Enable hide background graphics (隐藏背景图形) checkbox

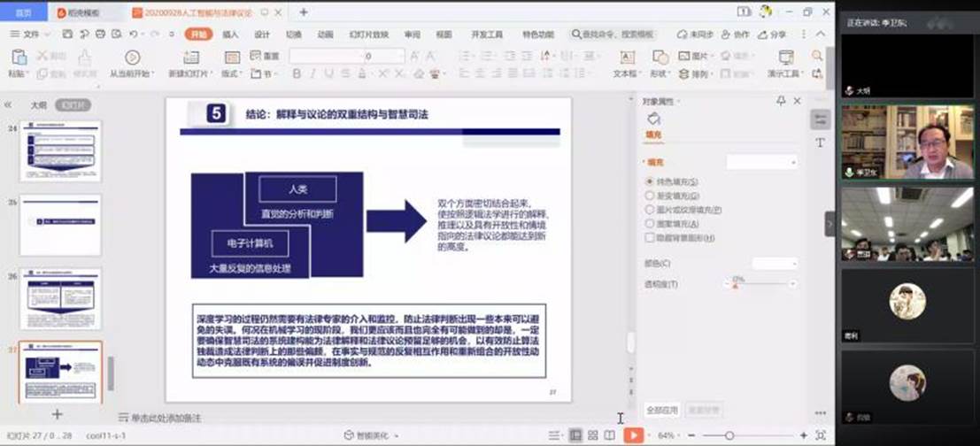(x=650, y=238)
